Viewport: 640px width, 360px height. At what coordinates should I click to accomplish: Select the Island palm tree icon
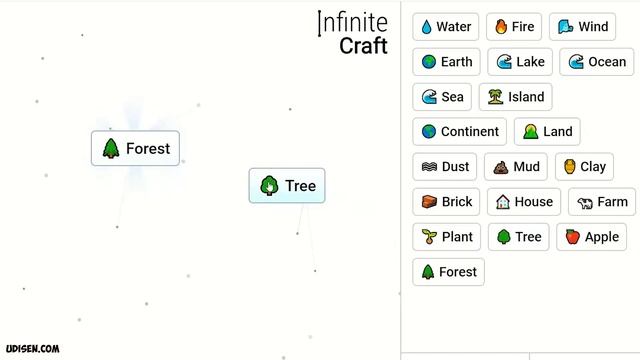(x=495, y=97)
